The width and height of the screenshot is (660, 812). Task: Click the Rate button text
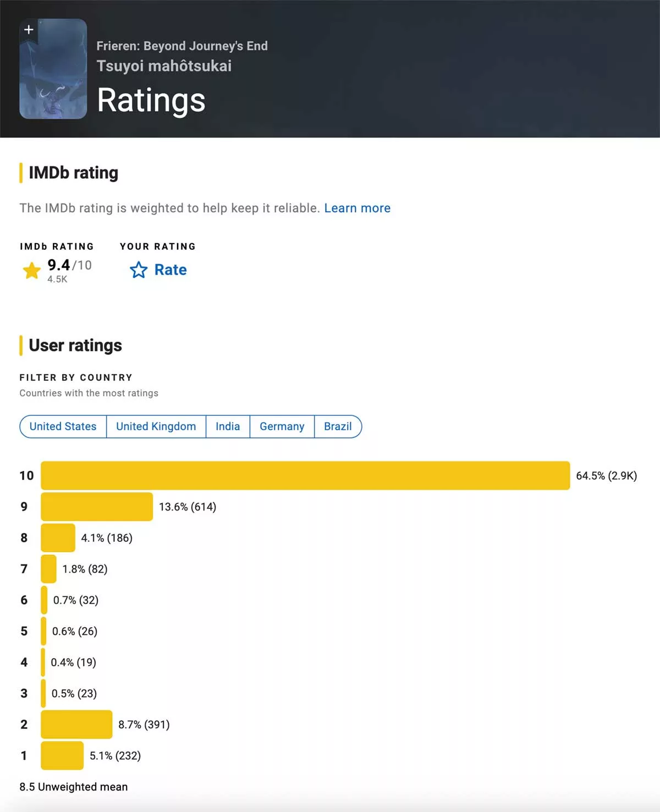tap(170, 270)
